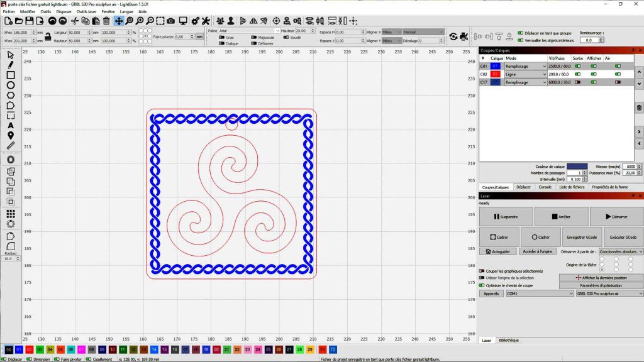Click the Open File folder icon
The height and width of the screenshot is (362, 644).
tap(19, 21)
